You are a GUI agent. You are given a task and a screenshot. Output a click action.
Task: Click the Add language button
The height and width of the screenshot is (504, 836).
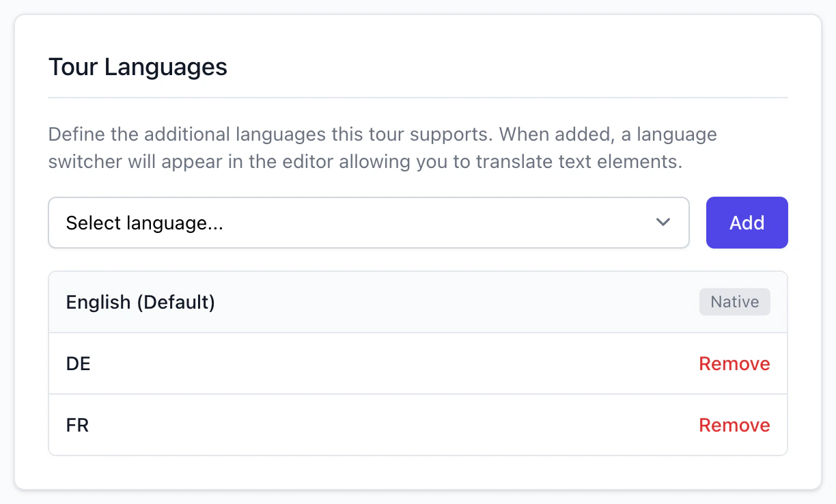[747, 223]
